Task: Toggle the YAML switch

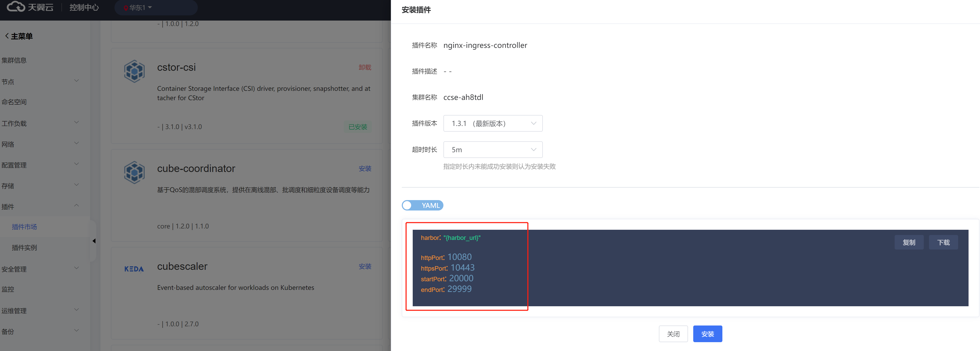Action: 422,205
